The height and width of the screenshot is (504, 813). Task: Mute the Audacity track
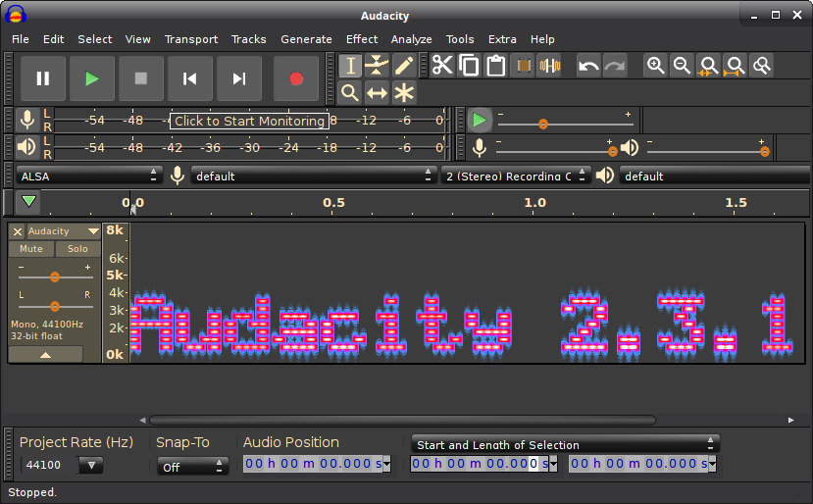pyautogui.click(x=31, y=249)
